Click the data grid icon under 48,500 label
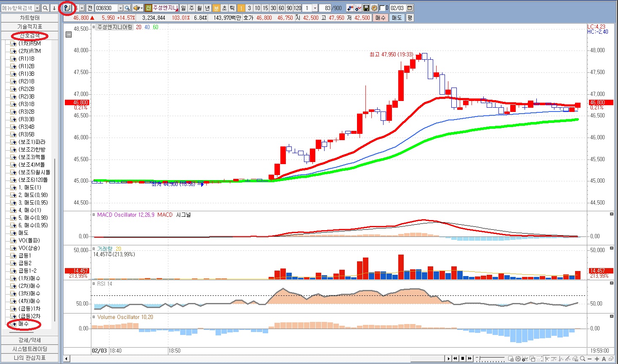 point(69,35)
